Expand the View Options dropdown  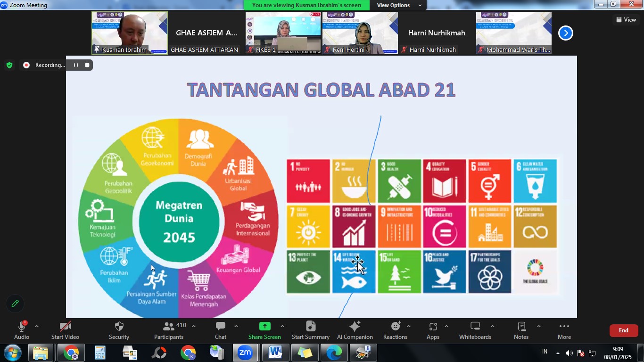click(399, 5)
